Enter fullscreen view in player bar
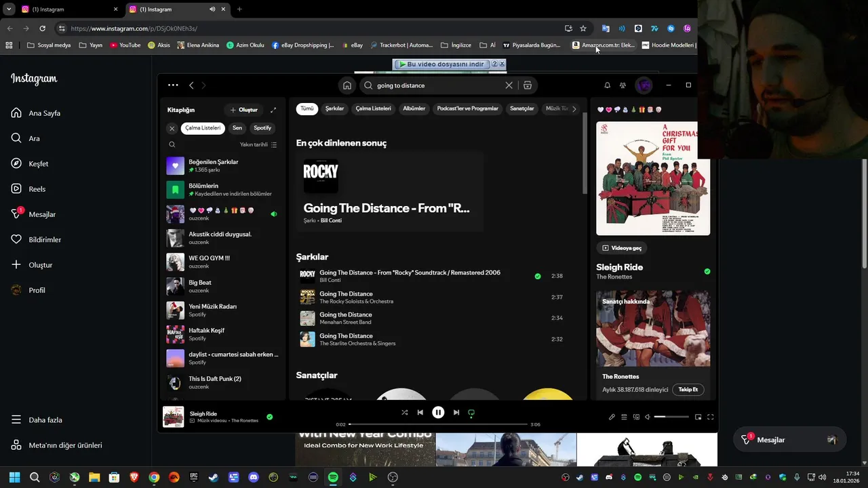This screenshot has height=488, width=868. coord(711,417)
